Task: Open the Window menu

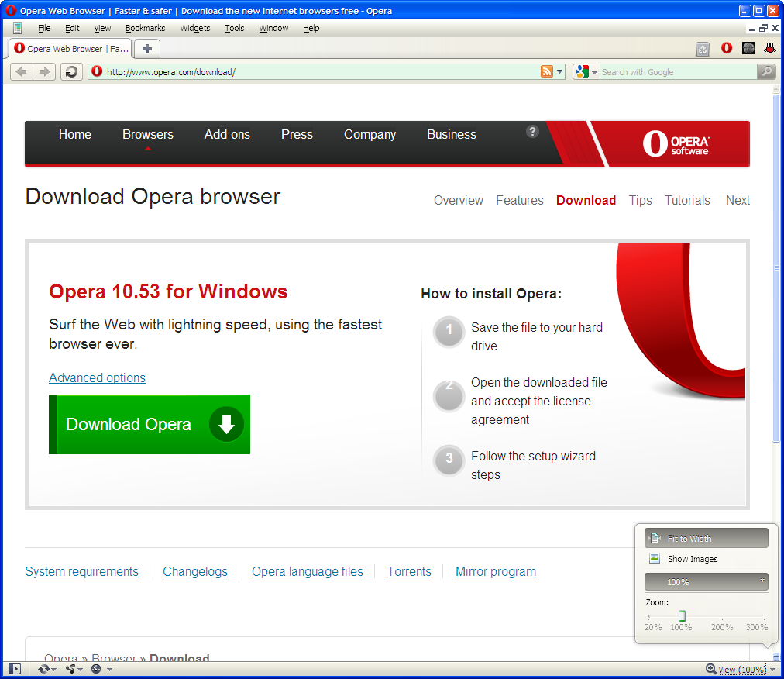Action: (273, 28)
